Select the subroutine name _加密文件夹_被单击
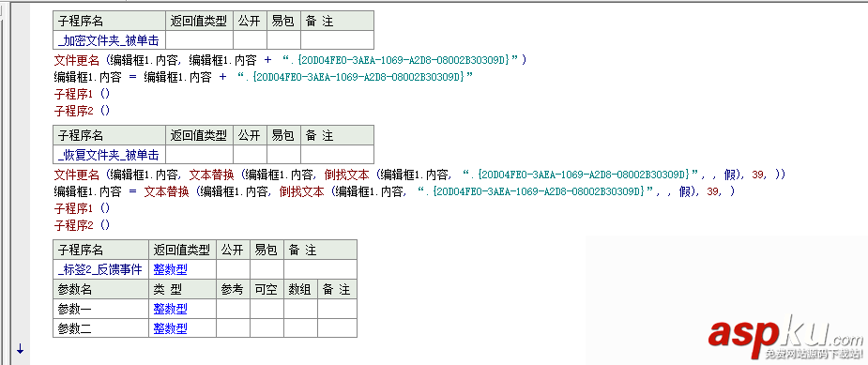This screenshot has width=868, height=365. coord(109,40)
